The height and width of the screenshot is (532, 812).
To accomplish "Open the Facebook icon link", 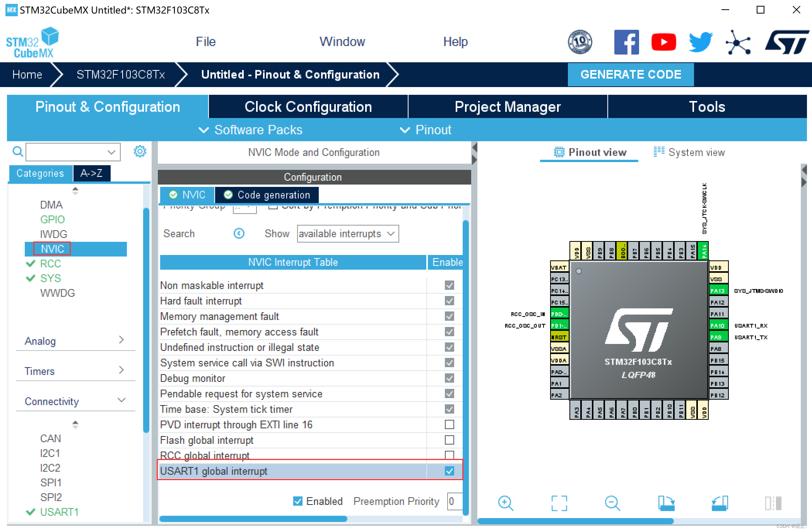I will pos(626,42).
